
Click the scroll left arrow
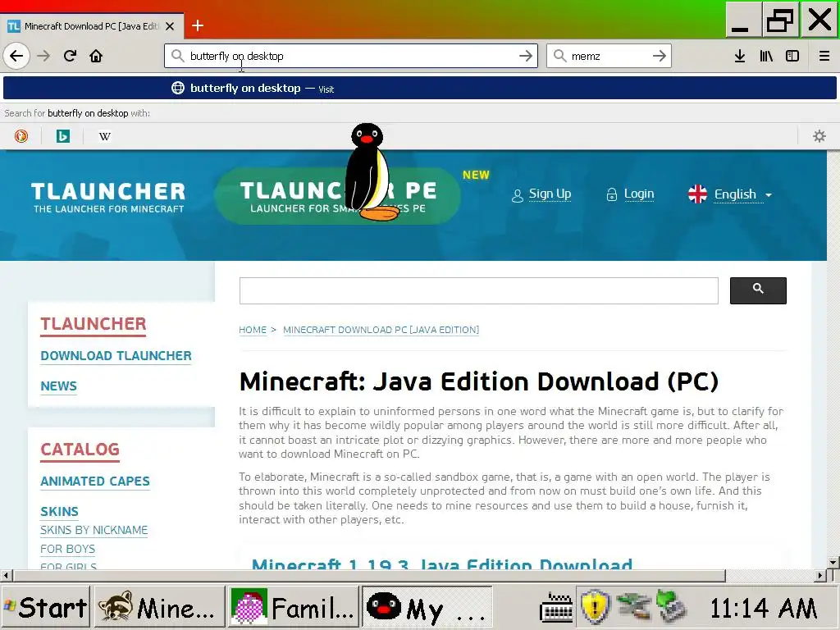(6, 576)
